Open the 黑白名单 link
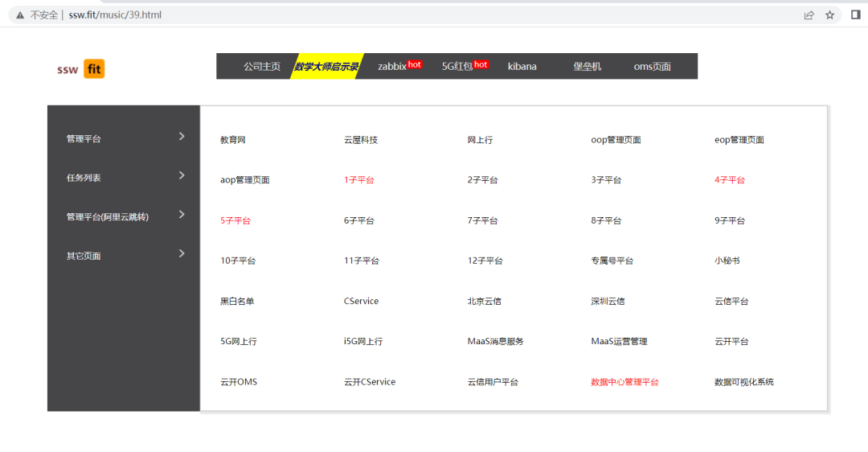868x452 pixels. [237, 302]
